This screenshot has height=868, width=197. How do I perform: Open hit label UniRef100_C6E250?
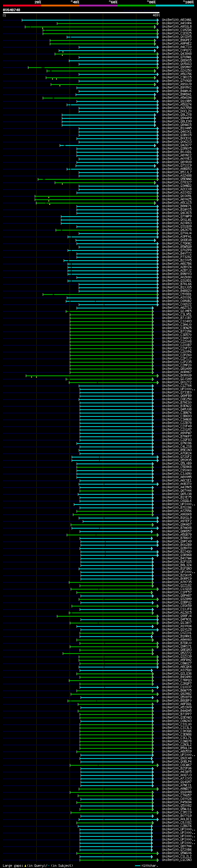(x=176, y=399)
